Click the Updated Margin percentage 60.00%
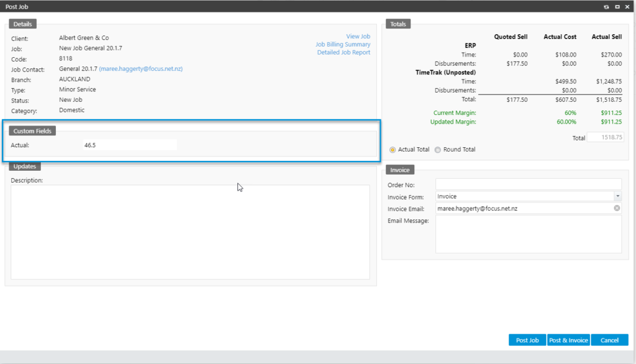The height and width of the screenshot is (364, 636). [566, 122]
